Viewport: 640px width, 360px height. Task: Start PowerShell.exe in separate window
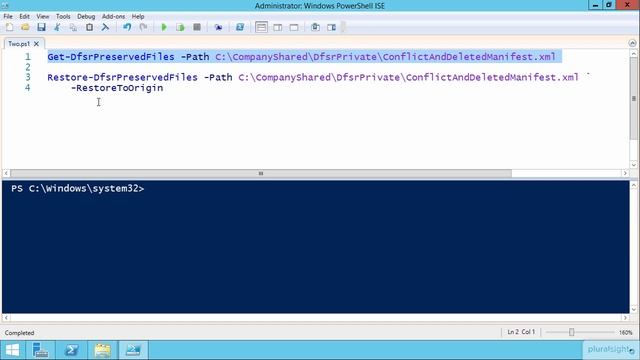coord(240,27)
